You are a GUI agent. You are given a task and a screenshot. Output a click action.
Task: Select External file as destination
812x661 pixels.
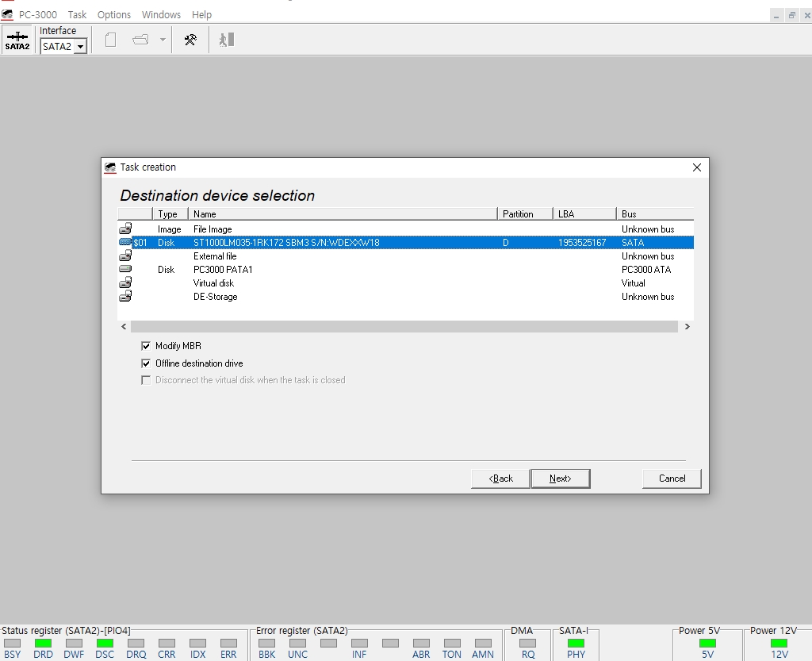click(x=405, y=256)
